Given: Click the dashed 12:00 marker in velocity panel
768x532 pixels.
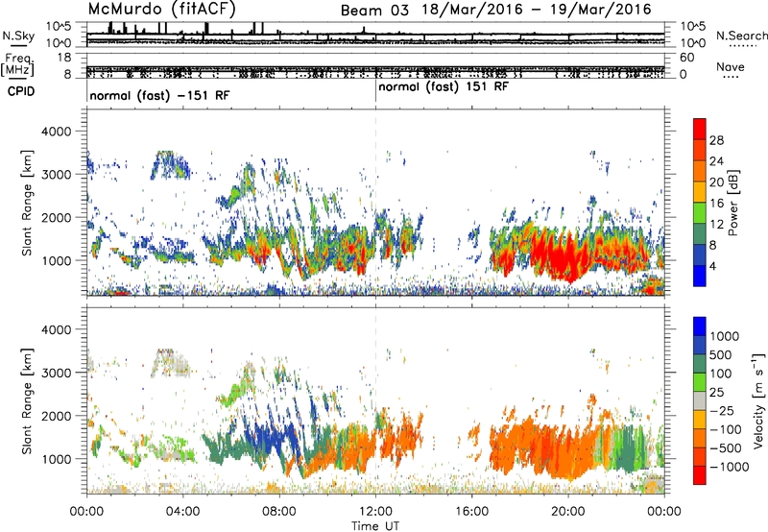Looking at the screenshot, I should tap(375, 399).
